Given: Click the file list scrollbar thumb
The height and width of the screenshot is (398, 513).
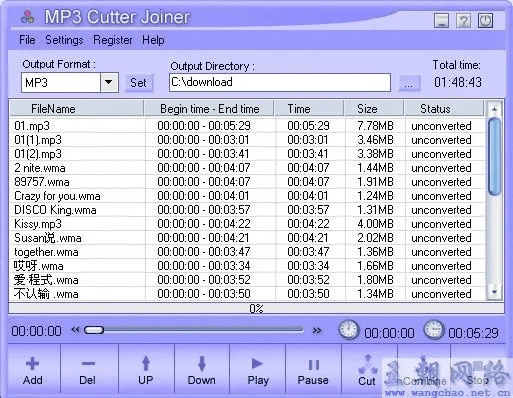Looking at the screenshot, I should [x=494, y=156].
